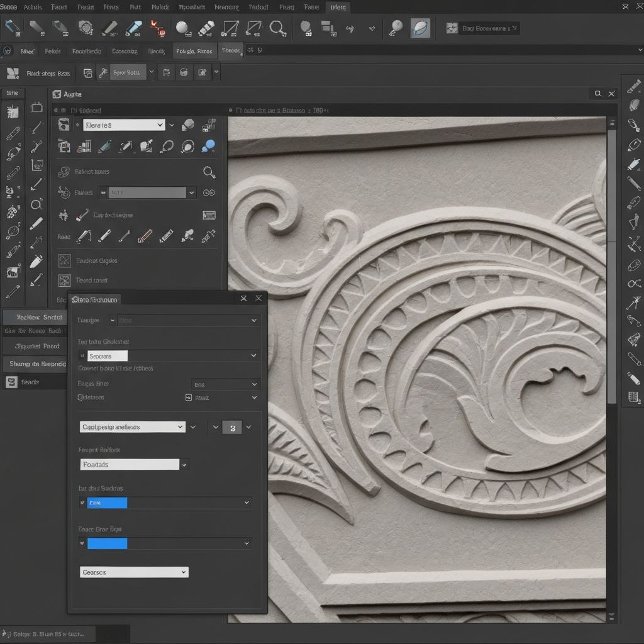Toggle the checkbox beside the second blue bar
The height and width of the screenshot is (644, 644).
(82, 543)
